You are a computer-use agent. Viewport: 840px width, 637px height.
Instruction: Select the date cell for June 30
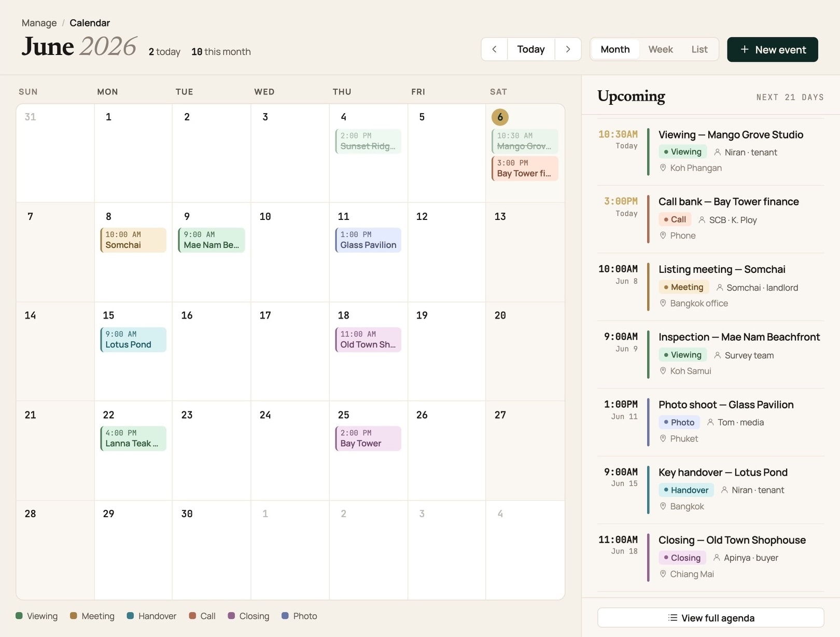(212, 550)
